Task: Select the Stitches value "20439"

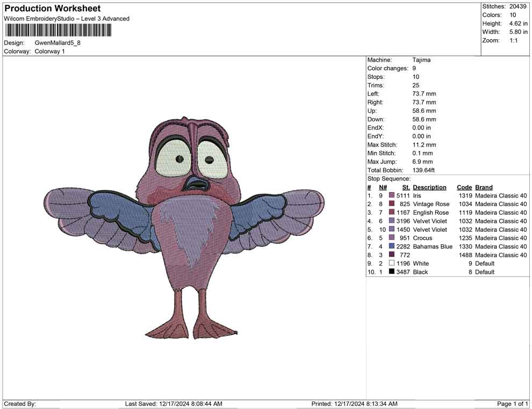Action: [517, 6]
